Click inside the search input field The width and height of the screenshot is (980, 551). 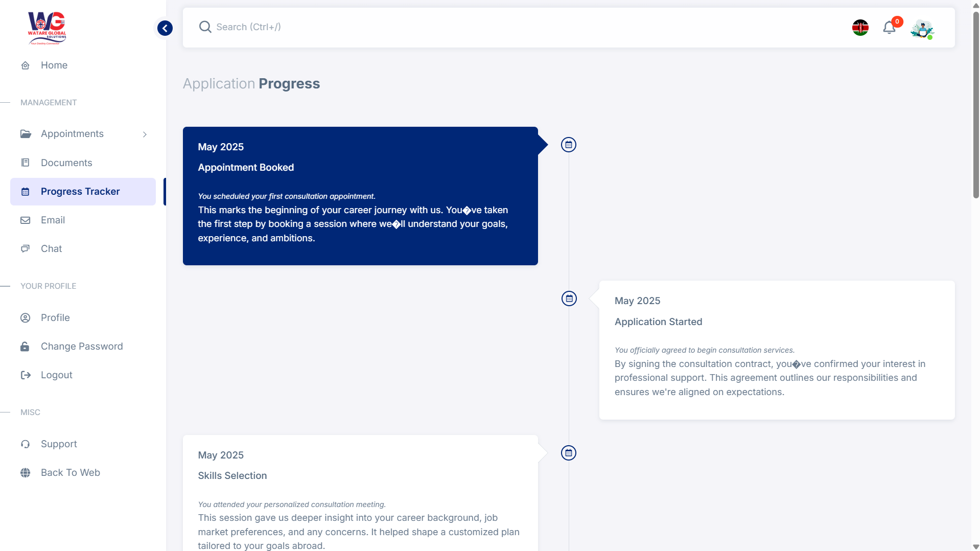[x=358, y=27]
